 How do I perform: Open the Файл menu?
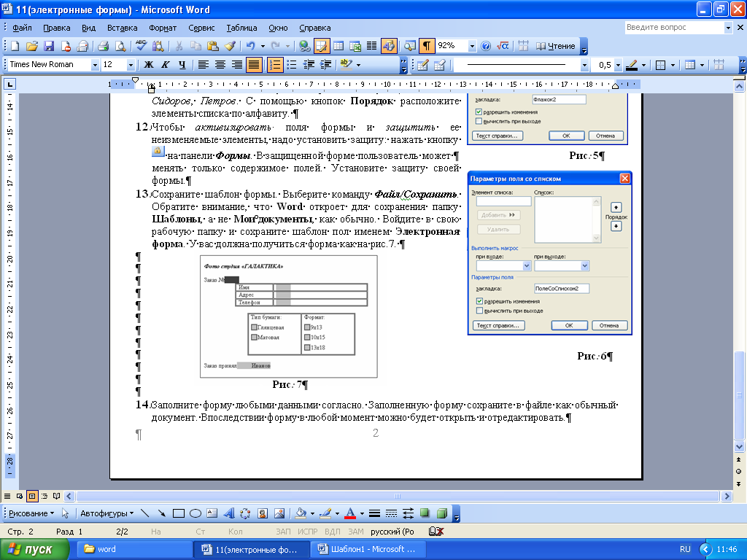click(22, 28)
